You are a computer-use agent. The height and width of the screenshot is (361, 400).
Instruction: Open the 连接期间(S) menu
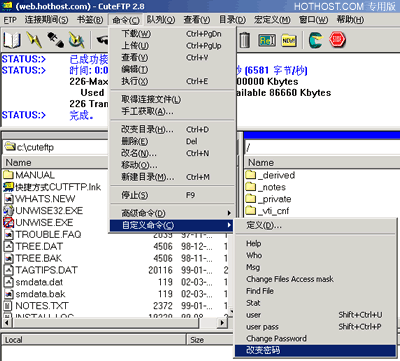[46, 20]
